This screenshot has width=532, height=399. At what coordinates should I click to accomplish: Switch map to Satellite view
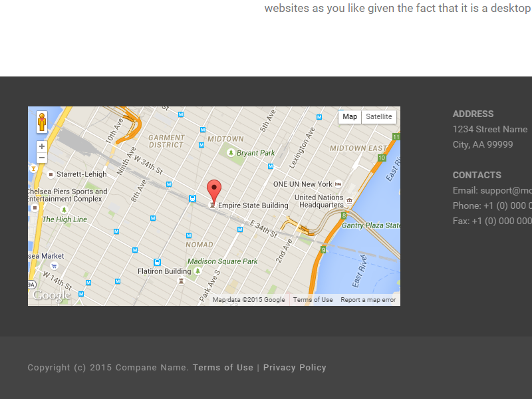click(379, 117)
